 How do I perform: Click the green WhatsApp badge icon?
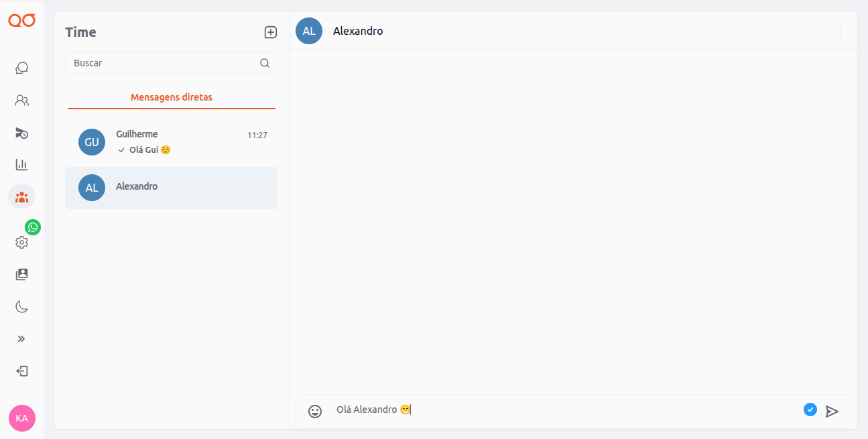33,227
